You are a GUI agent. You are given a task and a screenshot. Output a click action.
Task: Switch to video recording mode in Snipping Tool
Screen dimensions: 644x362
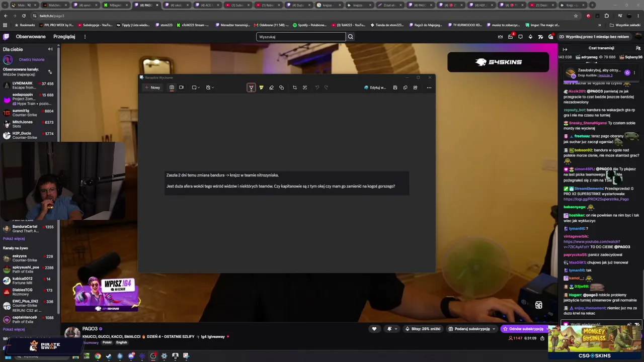181,87
